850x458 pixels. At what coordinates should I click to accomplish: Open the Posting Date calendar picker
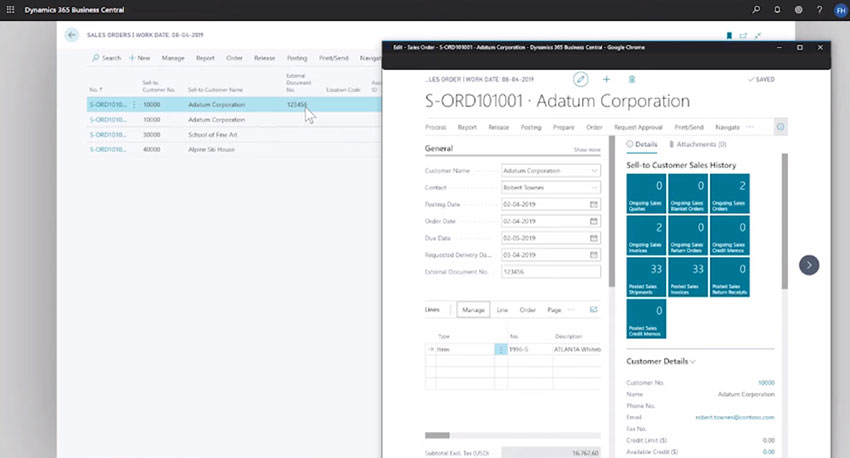pos(594,204)
